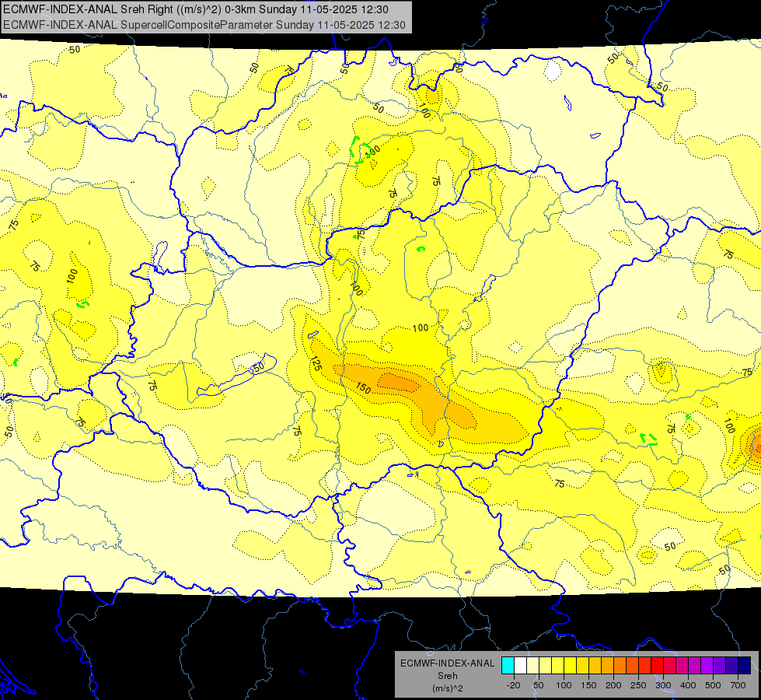Click the '125' contour label on the map
Image resolution: width=761 pixels, height=700 pixels.
[x=316, y=364]
